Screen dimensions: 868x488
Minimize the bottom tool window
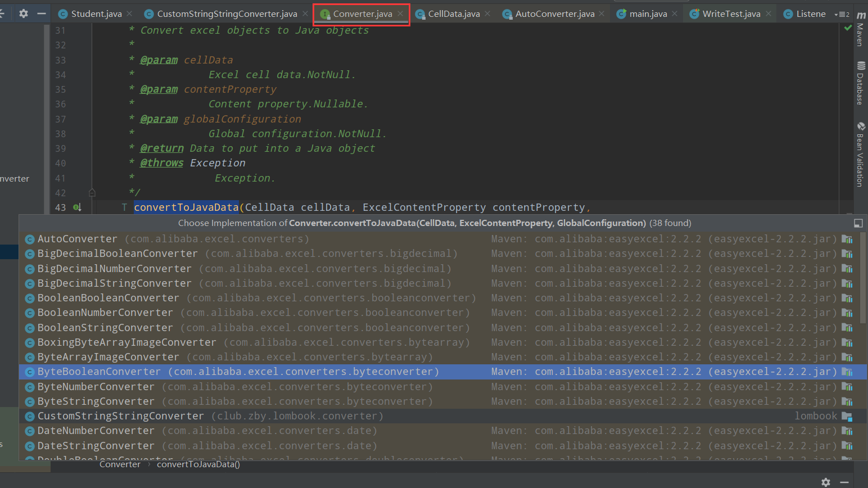(x=844, y=482)
